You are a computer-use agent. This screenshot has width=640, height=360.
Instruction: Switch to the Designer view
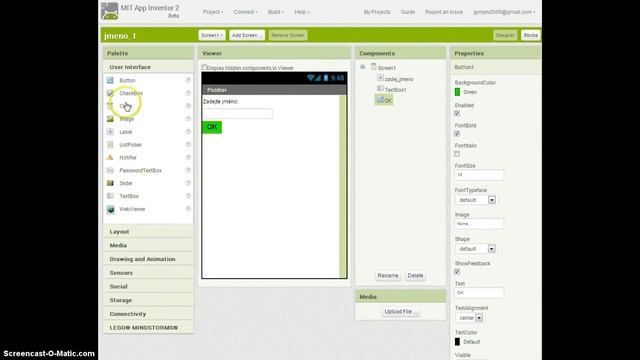pyautogui.click(x=505, y=35)
